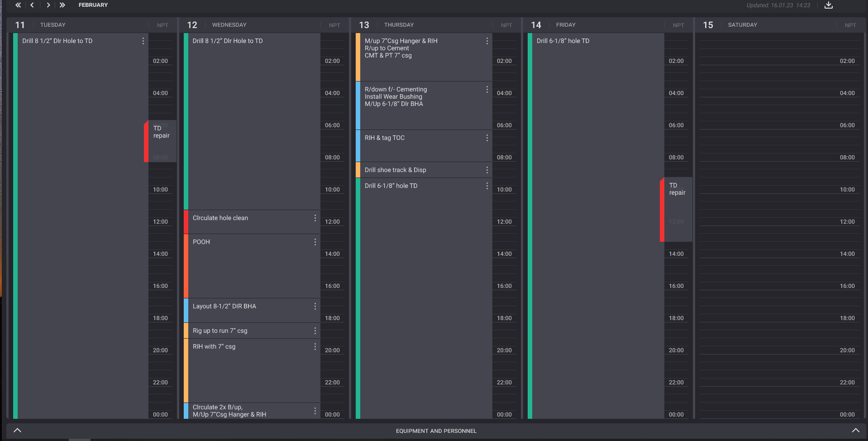Open options for Layout 8-1/2" DIR BHA

[x=315, y=307]
